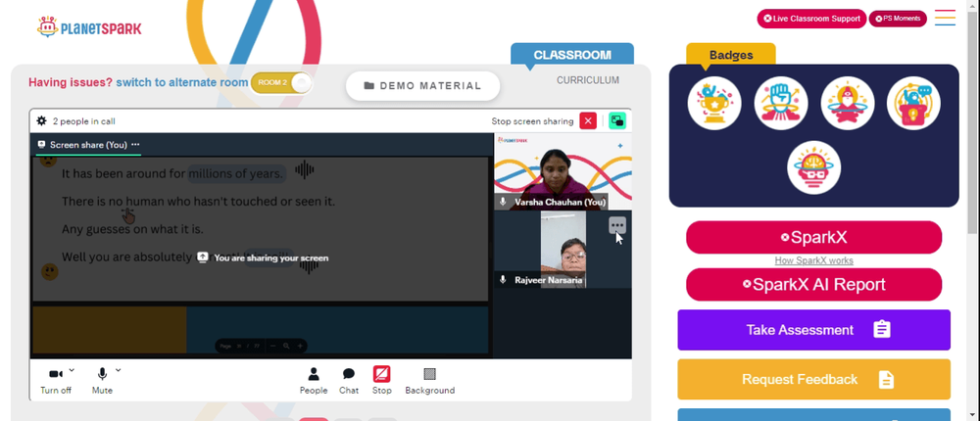Click the sad emoji in shared screen
The height and width of the screenshot is (421, 980).
pyautogui.click(x=48, y=160)
